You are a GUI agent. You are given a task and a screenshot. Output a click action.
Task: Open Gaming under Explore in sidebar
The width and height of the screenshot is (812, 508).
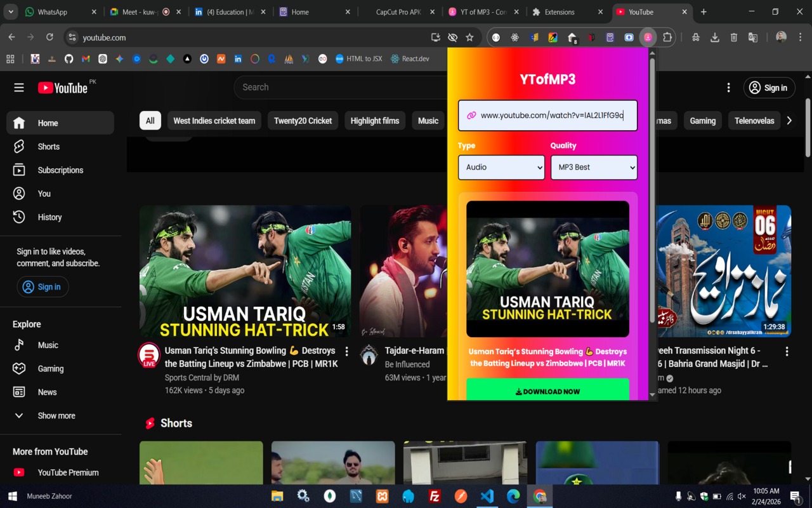click(60, 369)
